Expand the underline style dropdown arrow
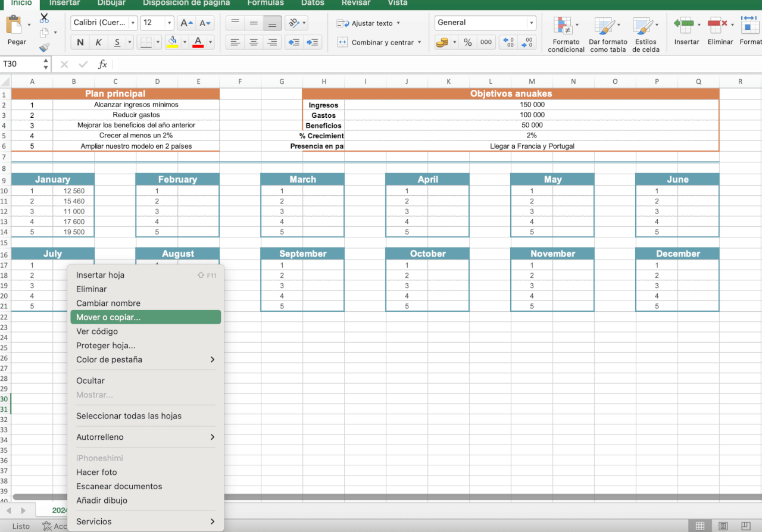Screen dimensions: 762x532 pyautogui.click(x=130, y=42)
